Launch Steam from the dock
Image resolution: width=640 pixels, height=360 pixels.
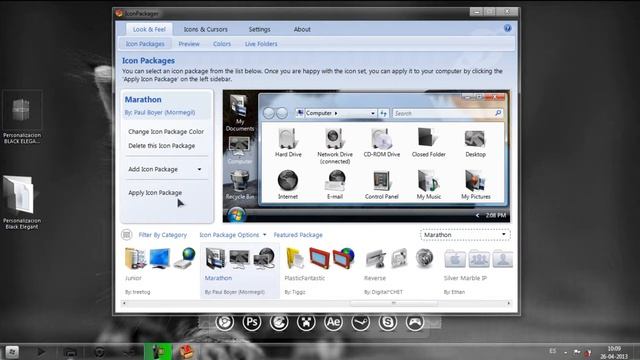pos(360,322)
